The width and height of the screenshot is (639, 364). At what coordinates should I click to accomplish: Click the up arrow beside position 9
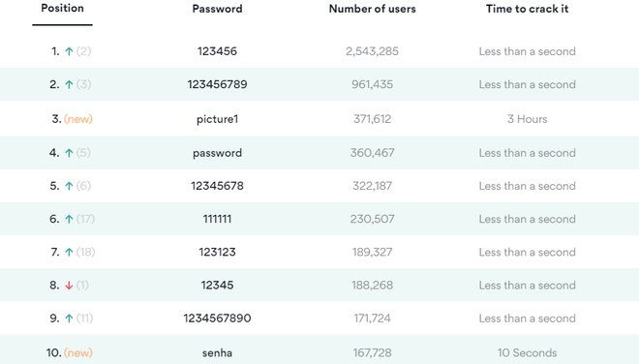(69, 318)
